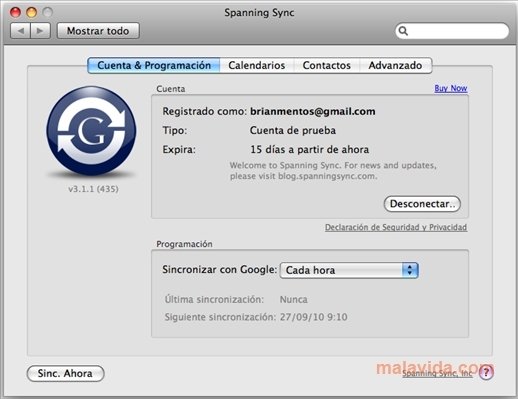This screenshot has height=399, width=518.
Task: Follow the Buy Now link
Action: 451,88
